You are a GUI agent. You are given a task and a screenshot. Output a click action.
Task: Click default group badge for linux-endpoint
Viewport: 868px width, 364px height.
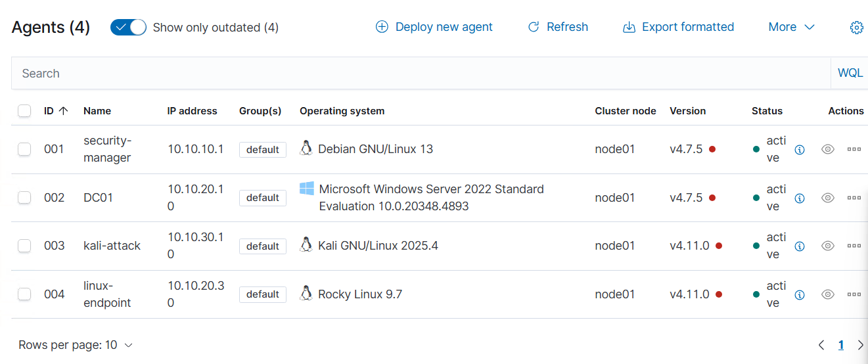pos(263,294)
